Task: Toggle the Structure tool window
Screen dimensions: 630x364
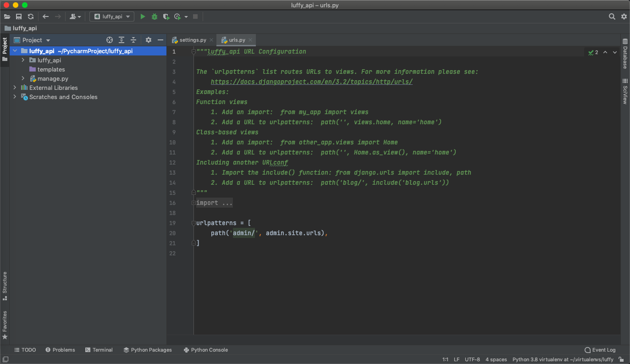Action: click(5, 286)
